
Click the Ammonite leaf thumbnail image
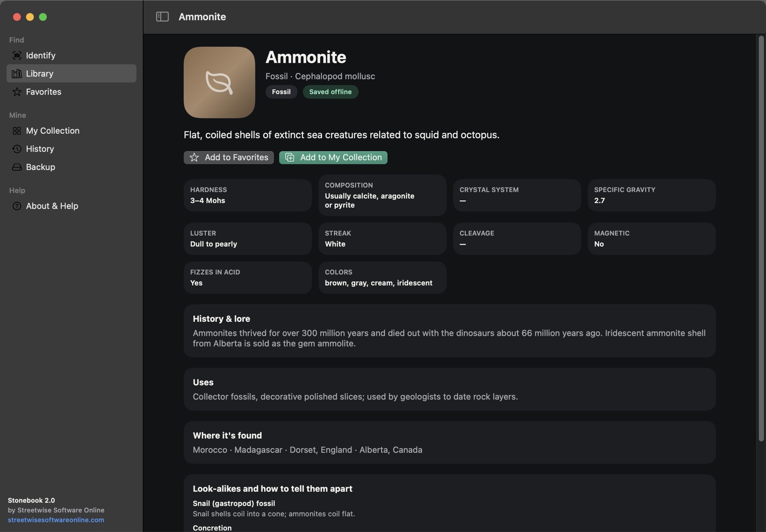[x=219, y=82]
